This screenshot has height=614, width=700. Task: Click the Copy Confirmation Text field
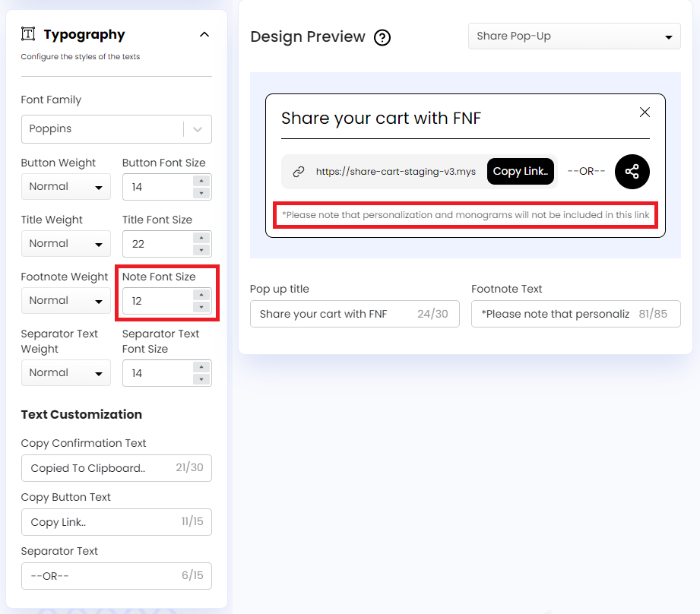point(99,468)
